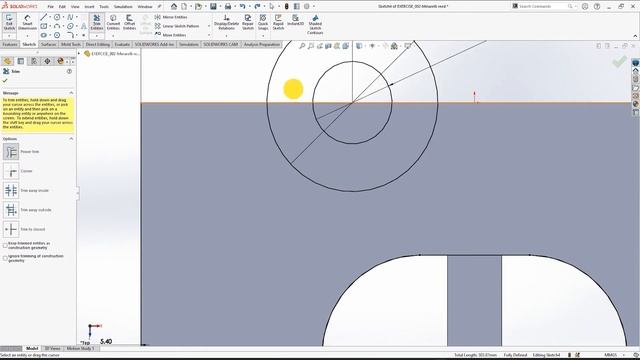Screen dimensions: 640x360
Task: Click the Exit Sketch button
Action: [x=9, y=22]
